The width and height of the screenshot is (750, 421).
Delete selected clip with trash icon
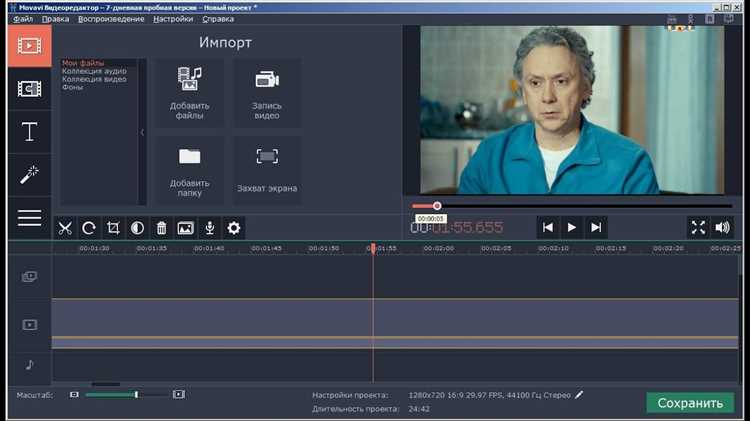pyautogui.click(x=161, y=228)
